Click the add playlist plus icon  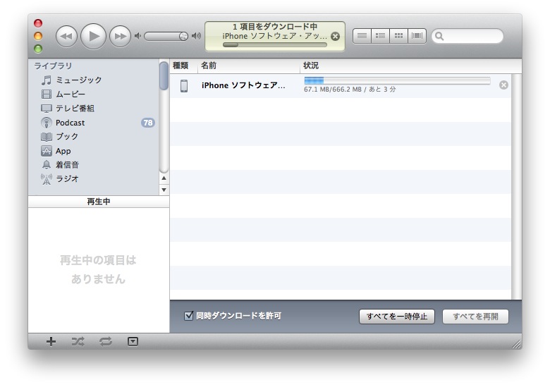(x=51, y=342)
